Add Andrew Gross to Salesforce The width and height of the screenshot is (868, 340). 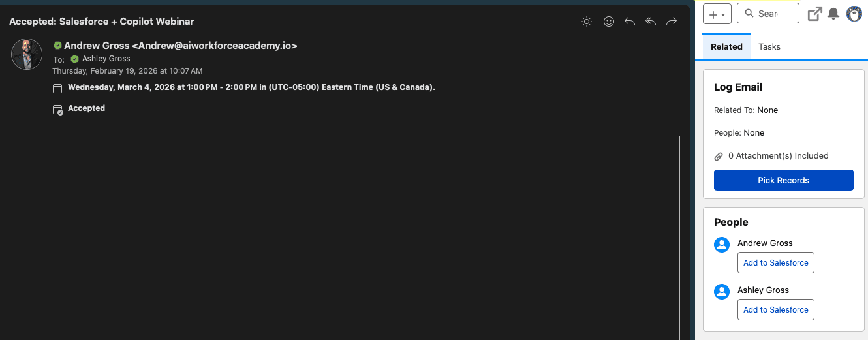[x=776, y=262]
